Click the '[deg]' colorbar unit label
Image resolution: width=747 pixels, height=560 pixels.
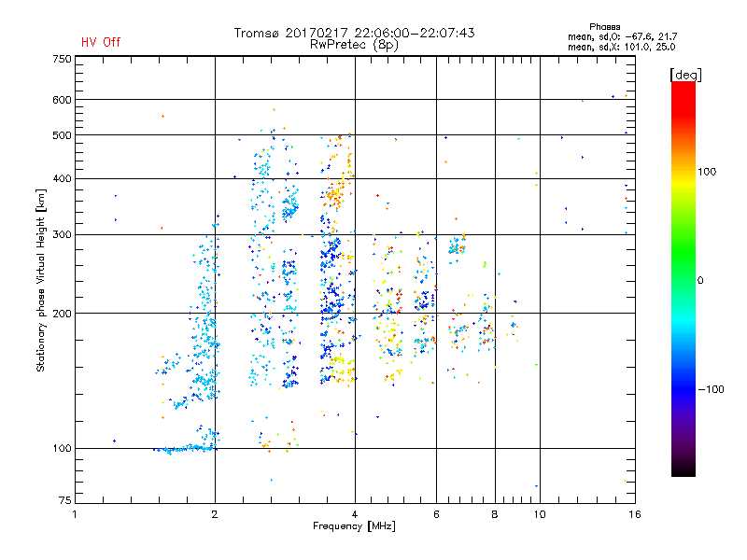click(685, 75)
